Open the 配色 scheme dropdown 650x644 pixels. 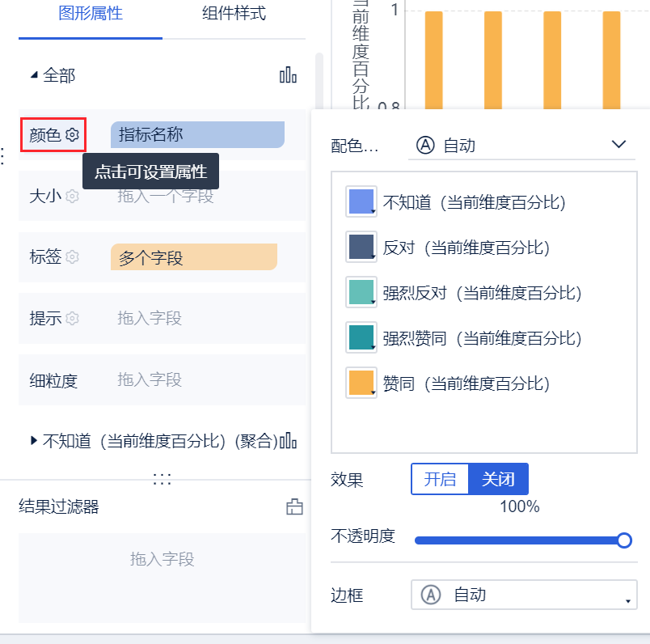[x=522, y=146]
